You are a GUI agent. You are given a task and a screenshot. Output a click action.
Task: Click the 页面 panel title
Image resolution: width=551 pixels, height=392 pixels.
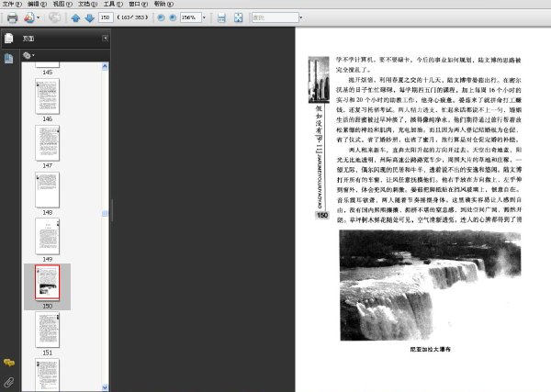point(28,39)
